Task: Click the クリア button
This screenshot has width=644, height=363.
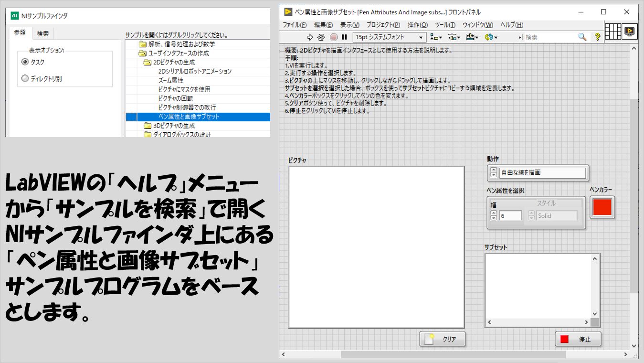Action: [442, 339]
